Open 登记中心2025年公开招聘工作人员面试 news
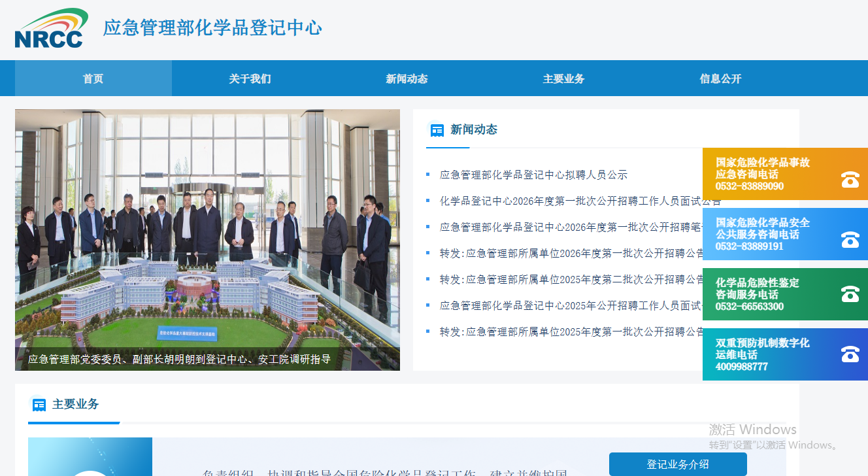This screenshot has width=868, height=476. click(x=571, y=305)
